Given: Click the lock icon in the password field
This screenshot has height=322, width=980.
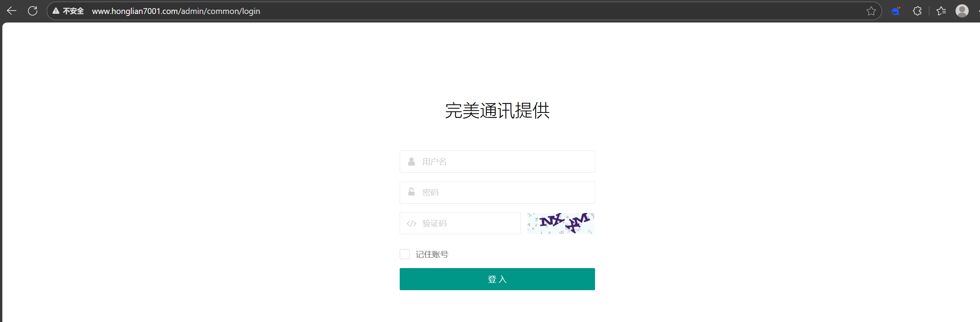Looking at the screenshot, I should coord(411,192).
